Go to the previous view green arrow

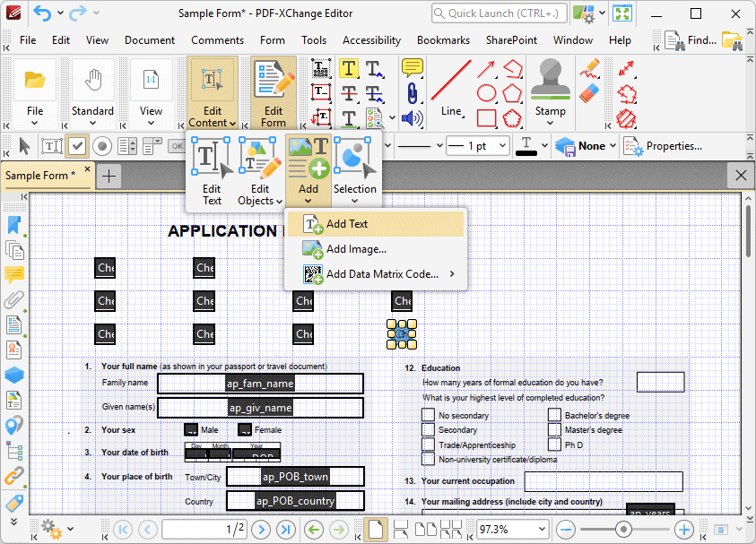(314, 530)
